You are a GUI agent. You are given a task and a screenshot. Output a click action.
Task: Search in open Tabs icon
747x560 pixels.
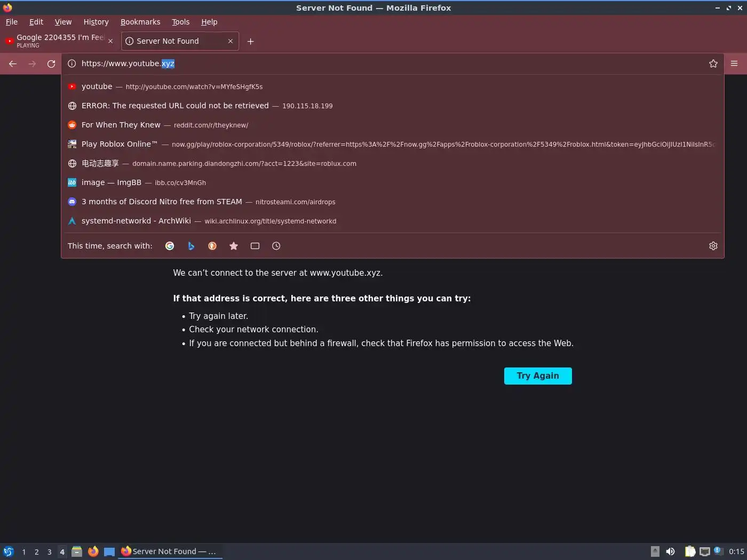point(255,246)
